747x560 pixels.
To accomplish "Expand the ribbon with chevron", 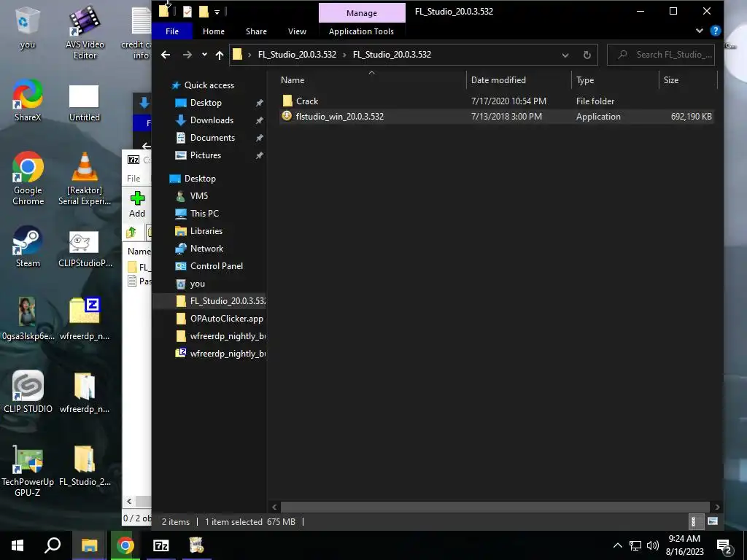I will tap(700, 31).
